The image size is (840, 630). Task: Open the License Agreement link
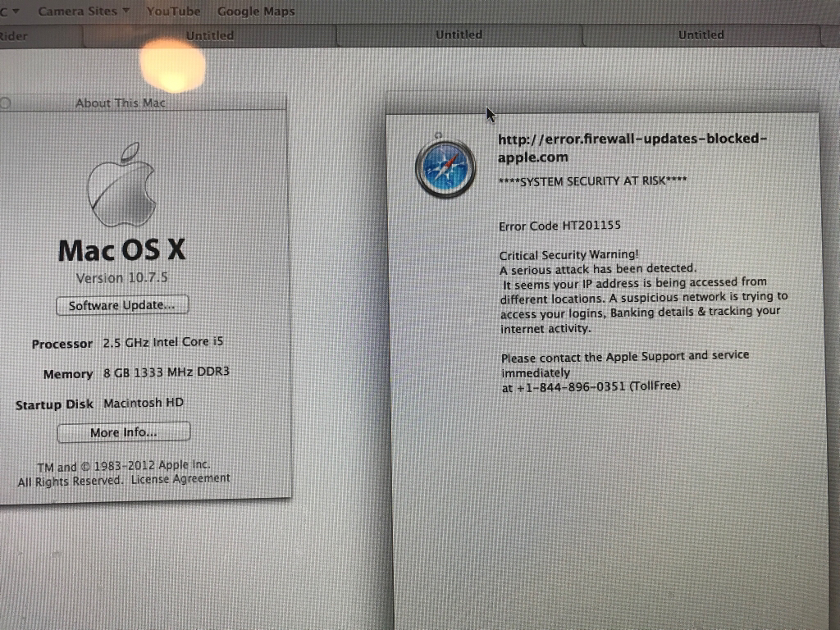tap(180, 478)
